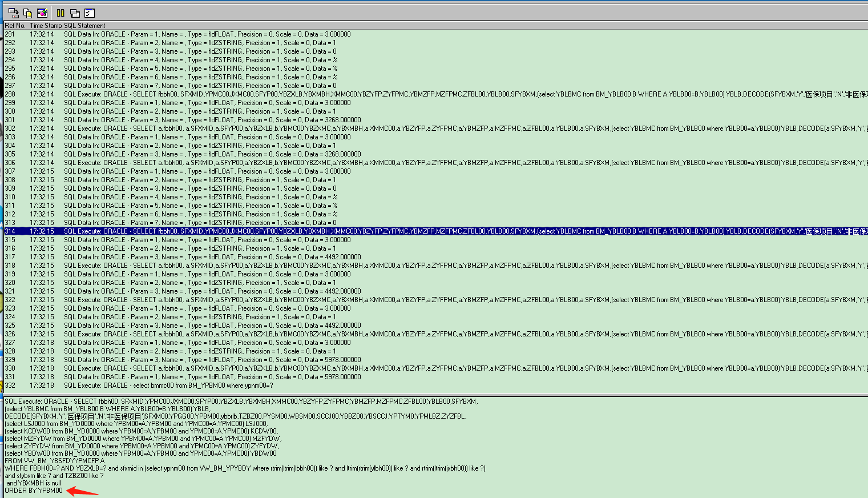Click the Copy SQL statements icon

click(x=27, y=13)
